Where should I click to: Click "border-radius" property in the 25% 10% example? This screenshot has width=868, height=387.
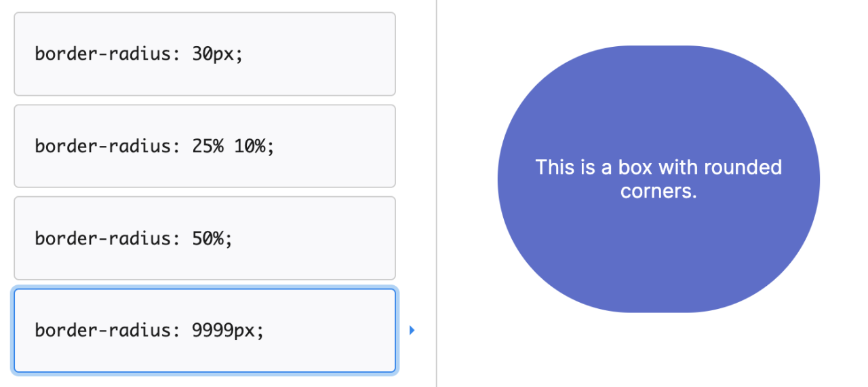pyautogui.click(x=103, y=146)
